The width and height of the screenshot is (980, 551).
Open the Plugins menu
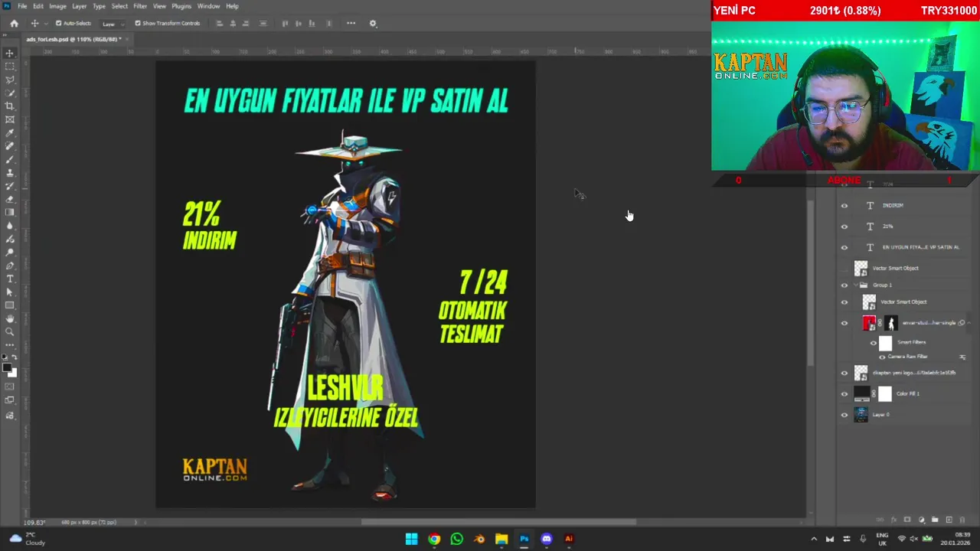coord(181,6)
